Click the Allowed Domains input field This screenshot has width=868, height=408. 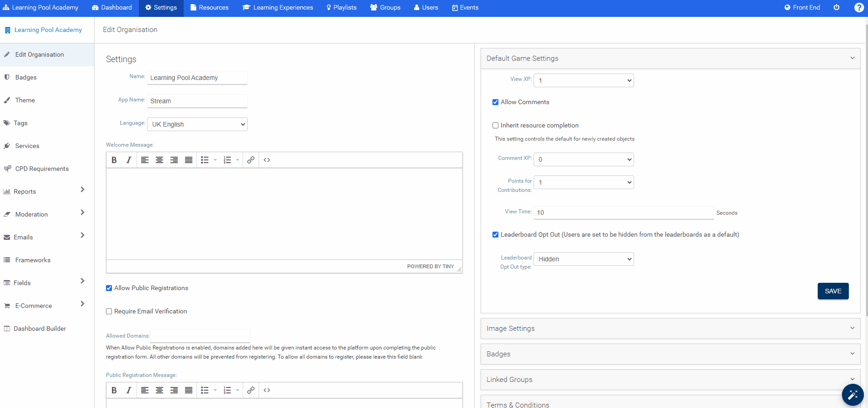click(200, 336)
